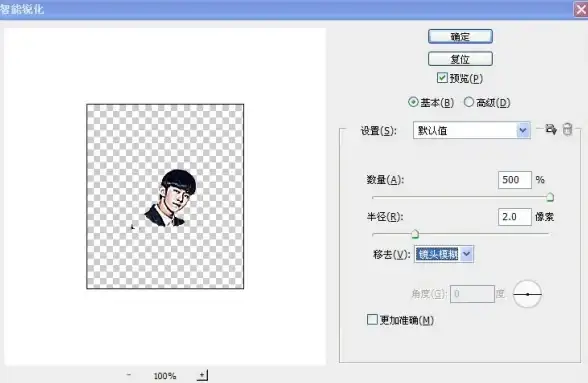
Task: Click the 半径 radius slider handle
Action: tap(415, 234)
